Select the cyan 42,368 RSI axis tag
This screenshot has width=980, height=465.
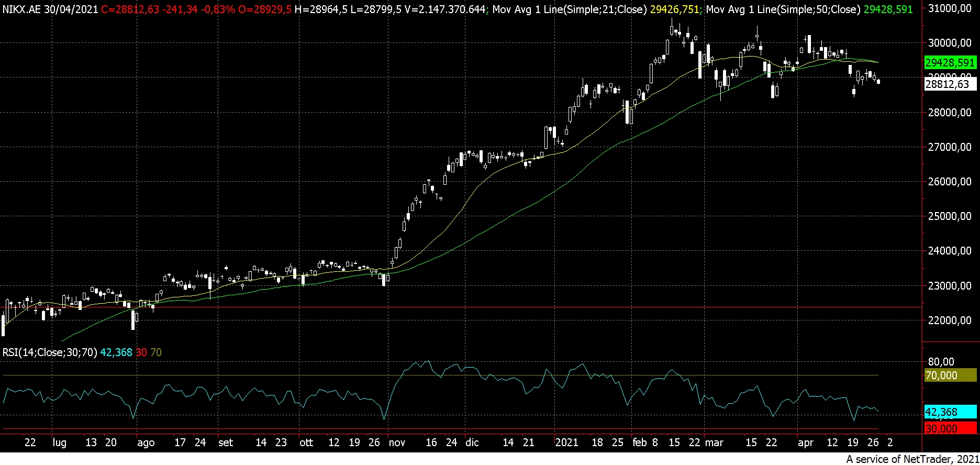coord(950,412)
